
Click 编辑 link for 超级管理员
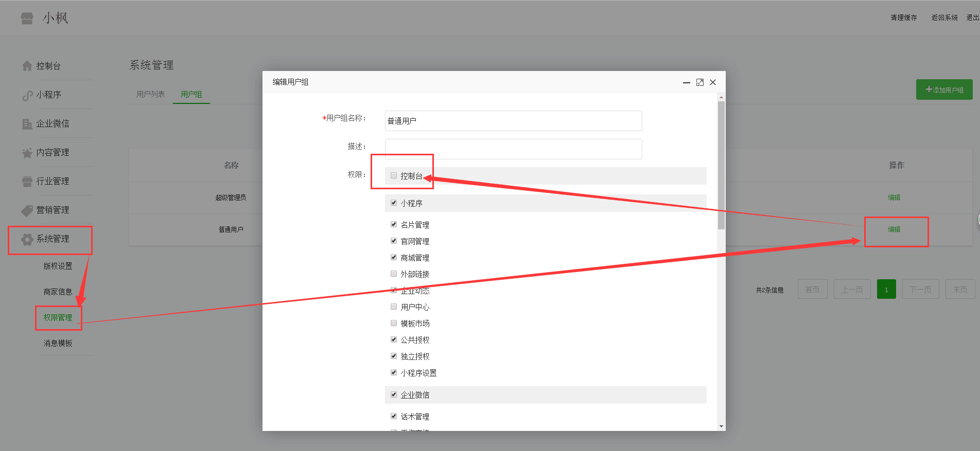(x=894, y=197)
